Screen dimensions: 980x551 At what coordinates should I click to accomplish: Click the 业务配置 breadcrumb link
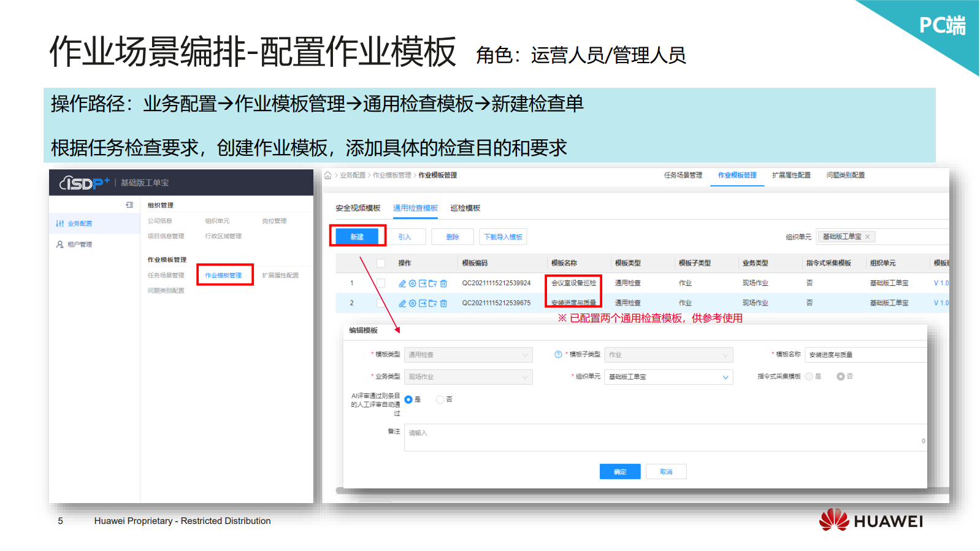point(353,175)
